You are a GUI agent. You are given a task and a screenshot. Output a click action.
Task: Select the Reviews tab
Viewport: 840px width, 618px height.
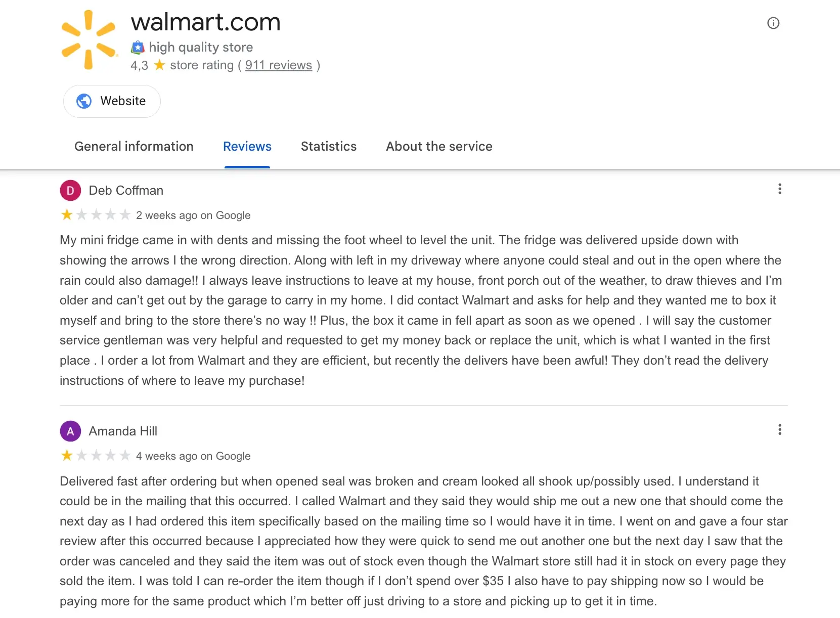coord(247,147)
